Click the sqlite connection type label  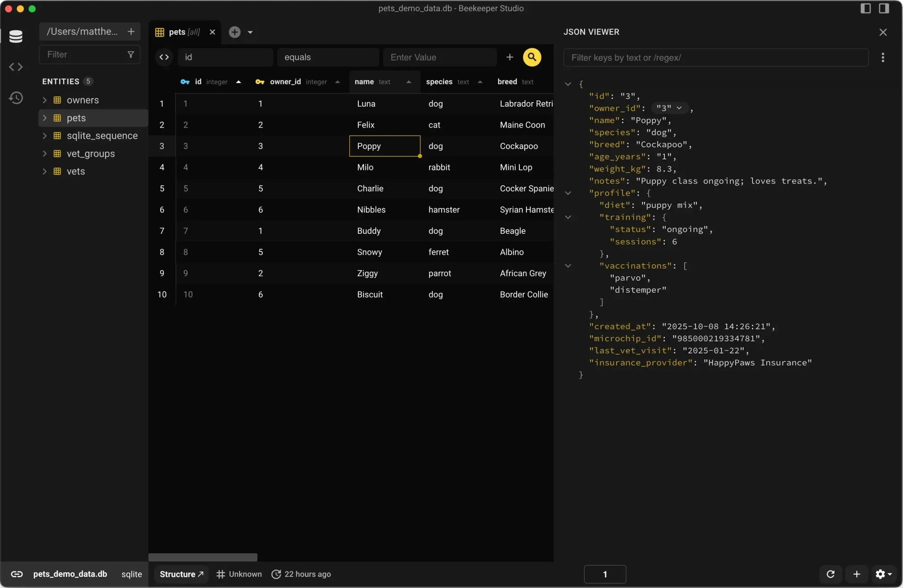(x=132, y=574)
